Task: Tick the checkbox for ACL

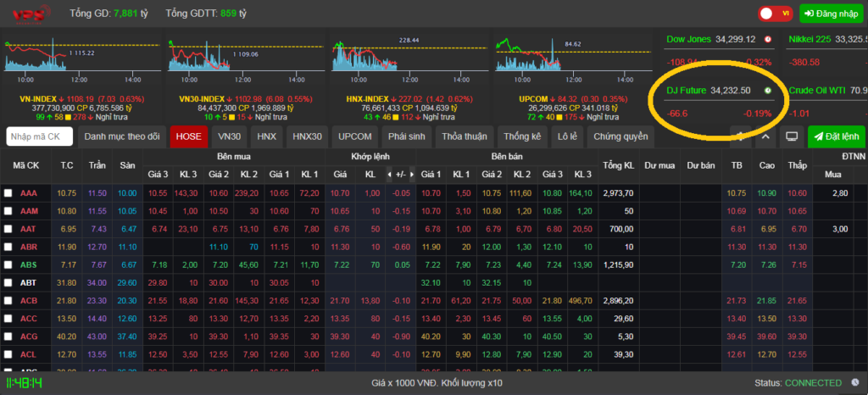Action: [8, 354]
